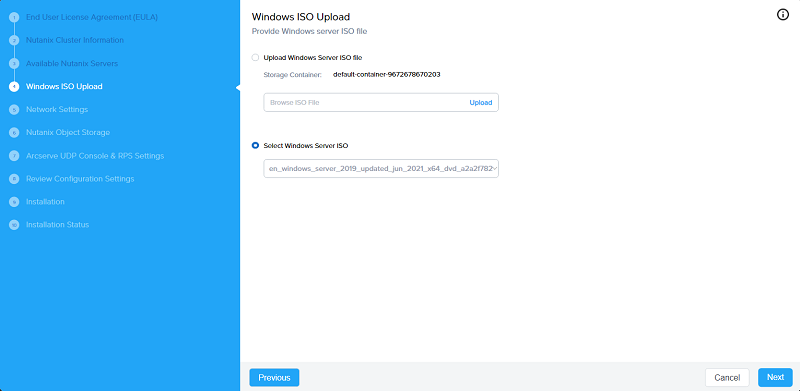The height and width of the screenshot is (391, 800).
Task: Click storage container name default-container-9672678670203
Action: (387, 75)
